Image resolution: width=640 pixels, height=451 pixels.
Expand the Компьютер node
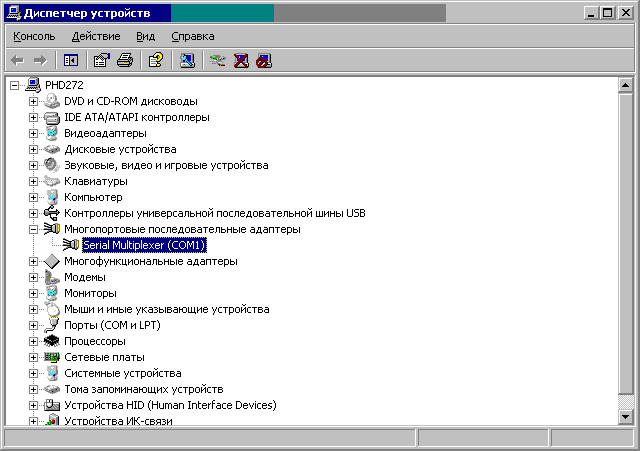tap(33, 198)
